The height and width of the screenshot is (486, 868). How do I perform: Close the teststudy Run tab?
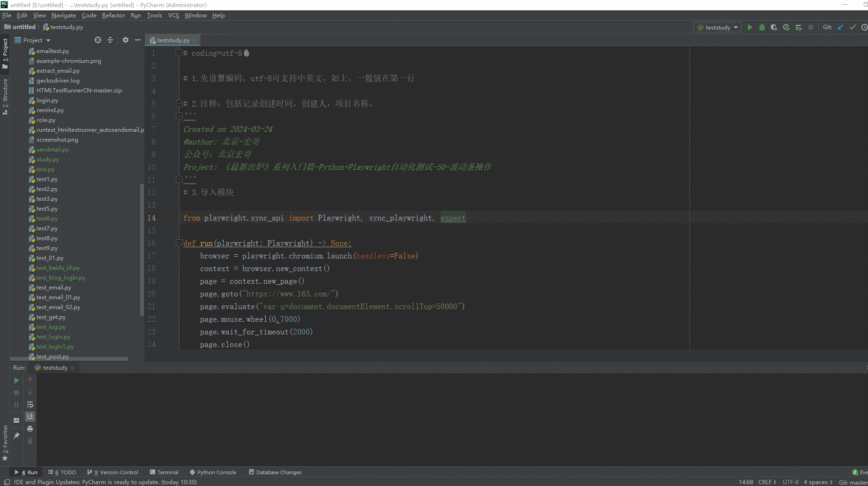(x=72, y=368)
